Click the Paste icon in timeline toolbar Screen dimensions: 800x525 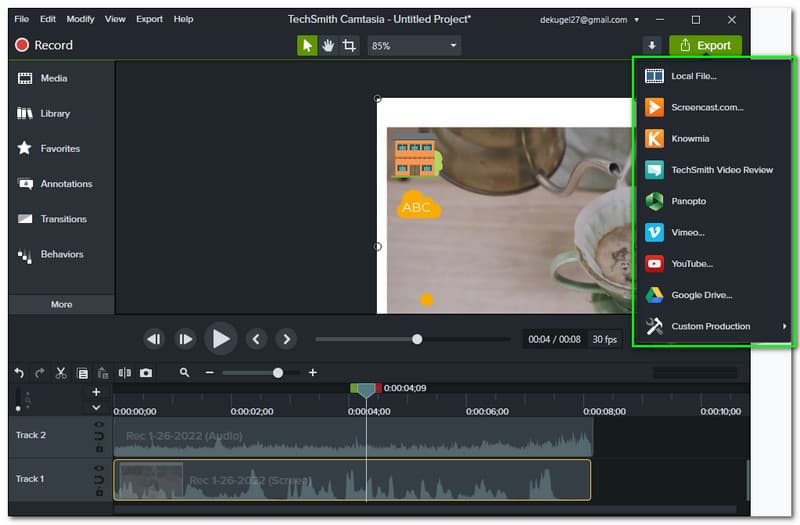point(103,373)
